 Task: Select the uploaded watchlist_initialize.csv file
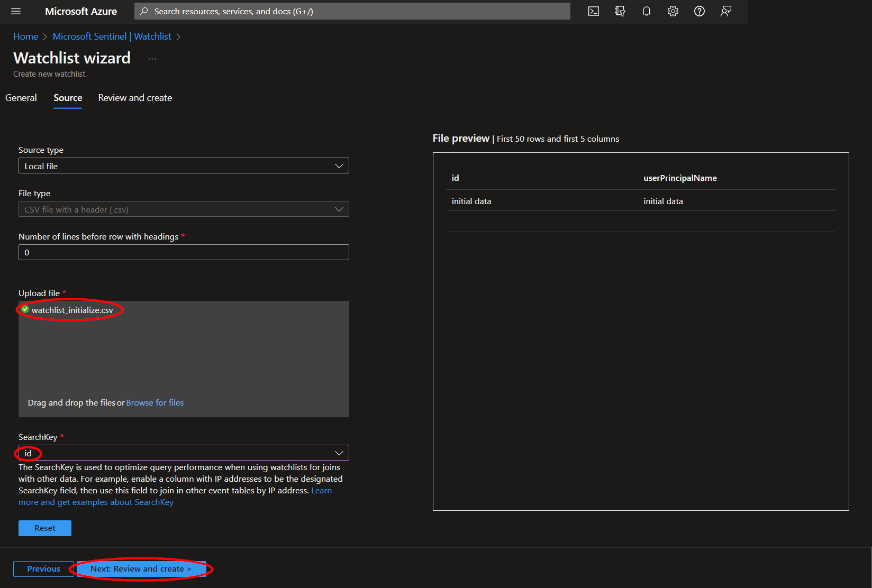[x=72, y=310]
